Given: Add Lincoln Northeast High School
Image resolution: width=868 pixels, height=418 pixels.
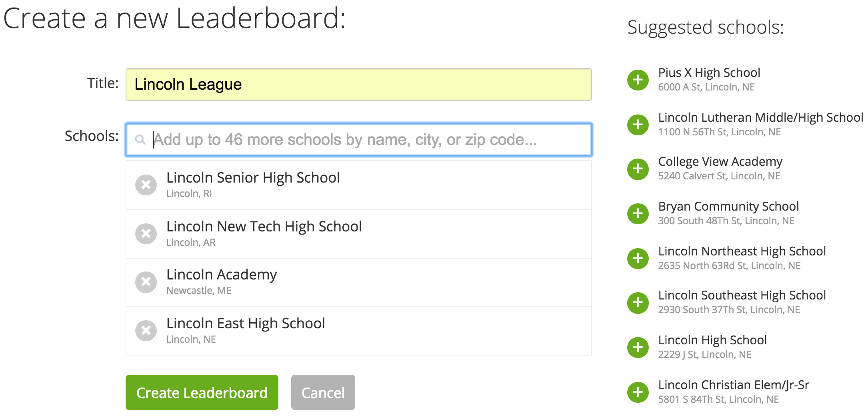Looking at the screenshot, I should (638, 258).
